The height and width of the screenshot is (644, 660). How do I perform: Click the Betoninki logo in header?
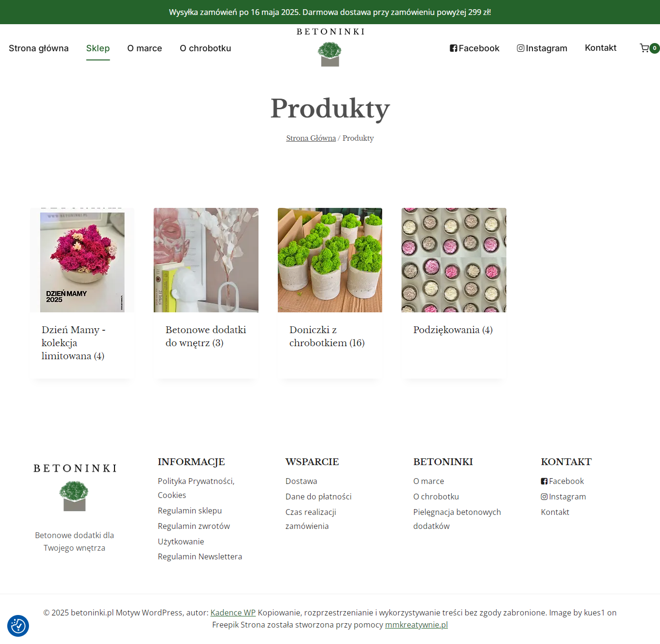click(330, 47)
